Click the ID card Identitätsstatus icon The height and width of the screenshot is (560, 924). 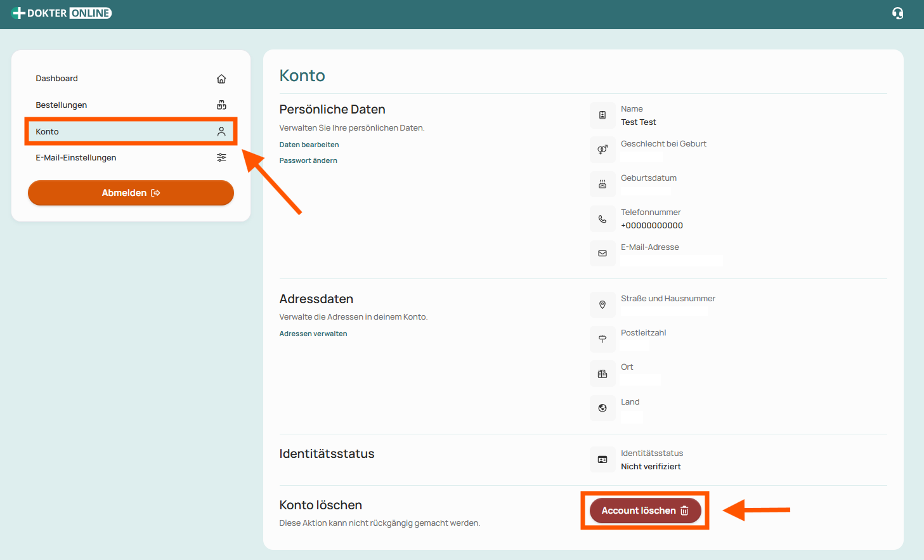602,459
